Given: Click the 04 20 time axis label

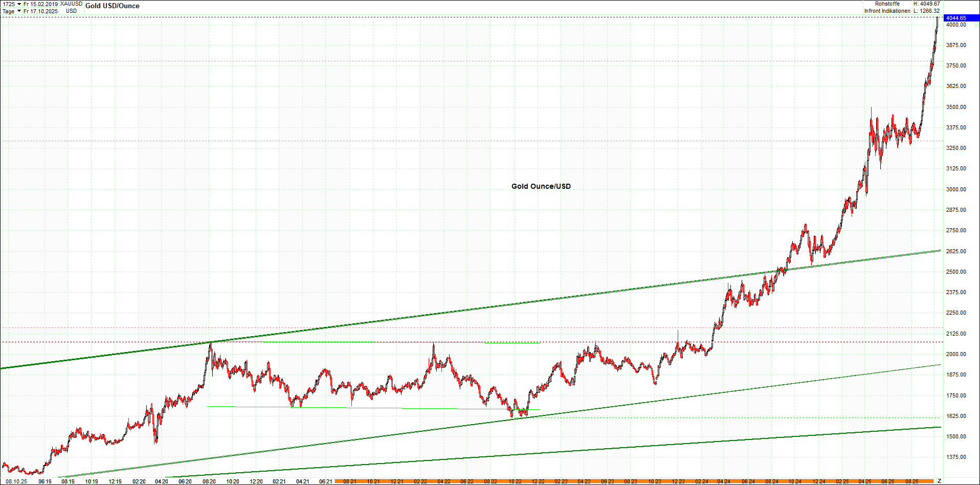Looking at the screenshot, I should (162, 481).
